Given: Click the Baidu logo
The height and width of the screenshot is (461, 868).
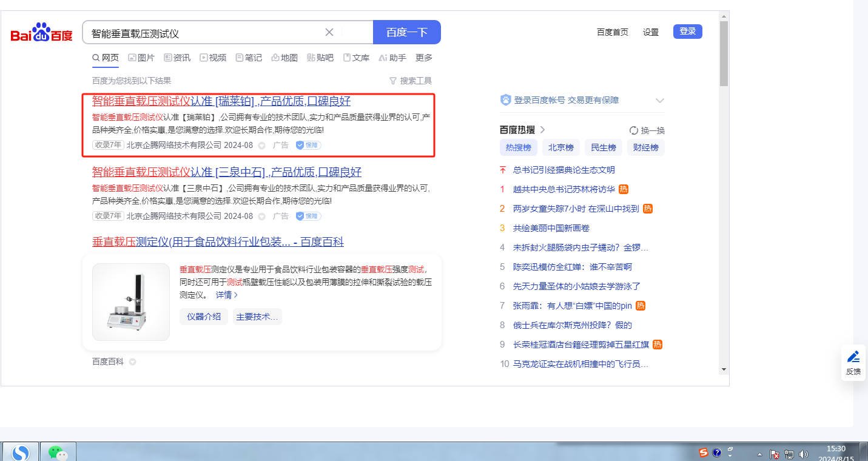Looking at the screenshot, I should [41, 33].
